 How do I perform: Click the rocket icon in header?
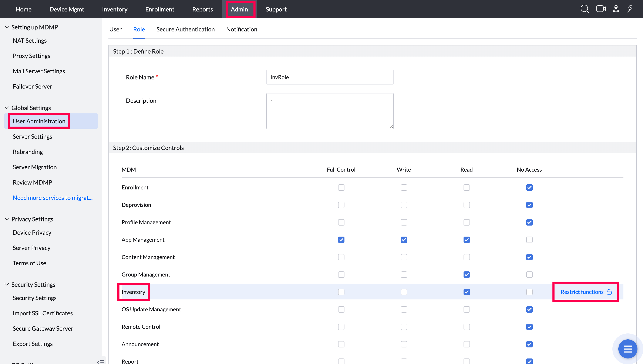tap(616, 9)
